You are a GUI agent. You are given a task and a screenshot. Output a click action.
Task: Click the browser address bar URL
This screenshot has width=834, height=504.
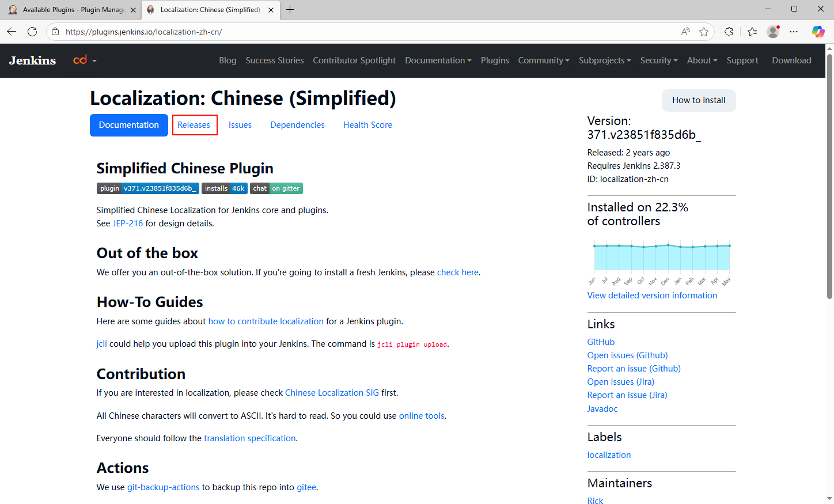(x=144, y=32)
